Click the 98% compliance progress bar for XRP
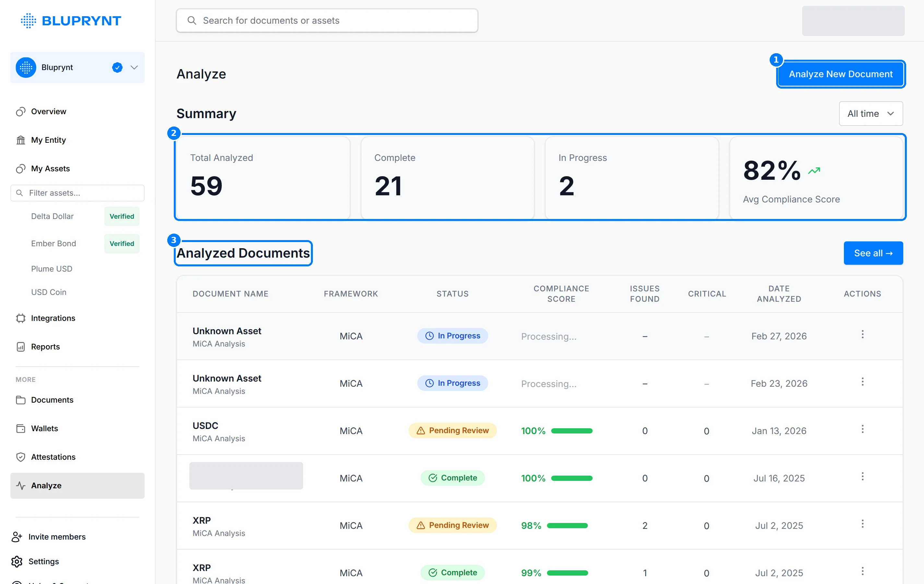Screen dimensions: 924x584 click(567, 526)
